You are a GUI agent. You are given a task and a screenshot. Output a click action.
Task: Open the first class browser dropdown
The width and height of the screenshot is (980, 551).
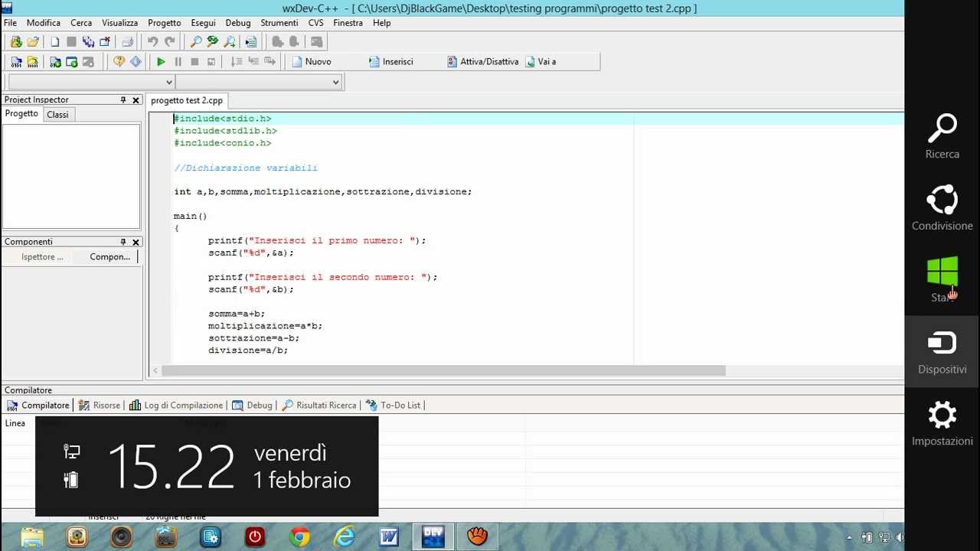[169, 82]
